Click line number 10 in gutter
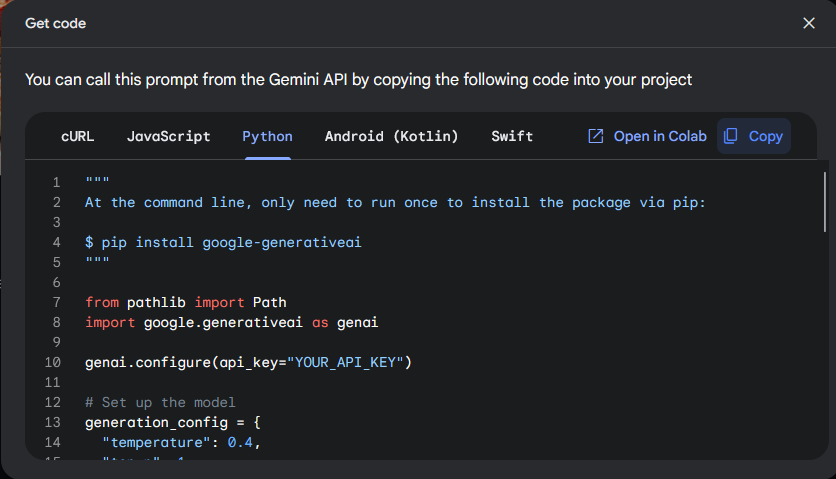 coord(53,362)
